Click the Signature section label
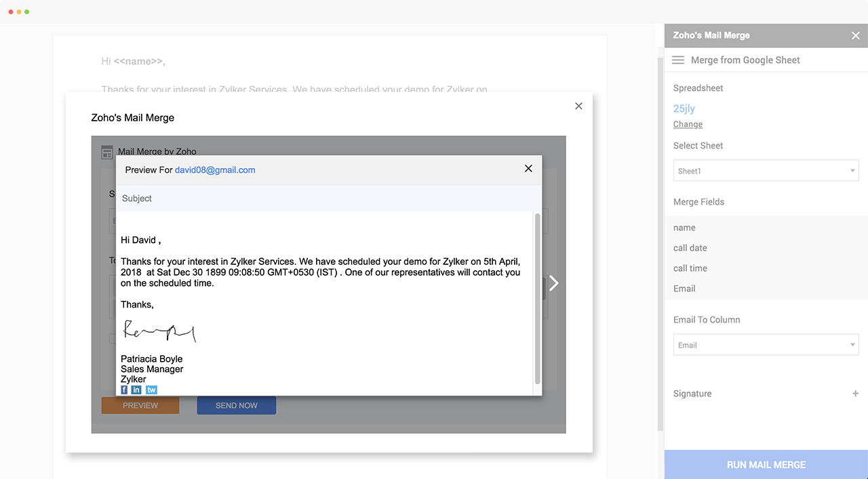The width and height of the screenshot is (868, 479). click(692, 394)
